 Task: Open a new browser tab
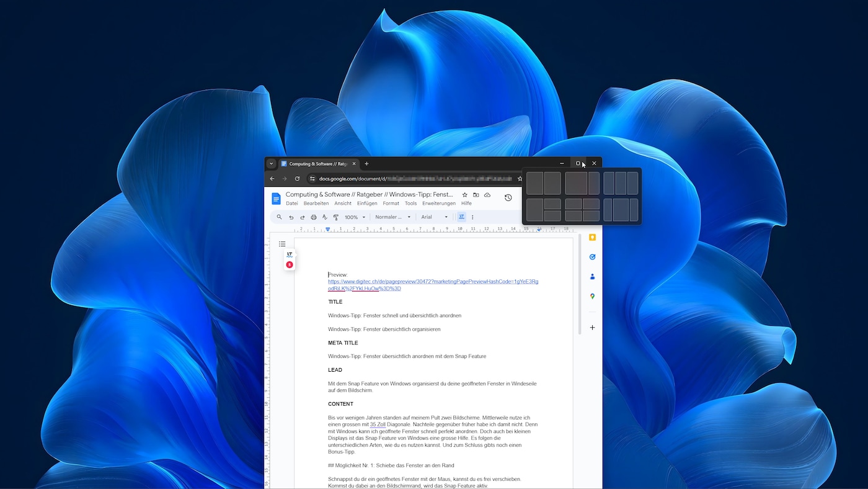(x=366, y=164)
